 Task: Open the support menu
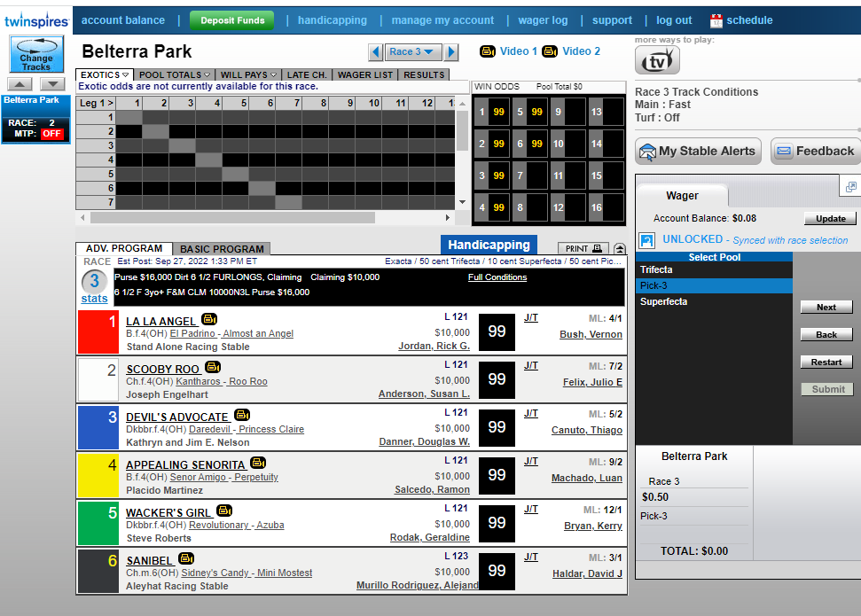pos(612,20)
